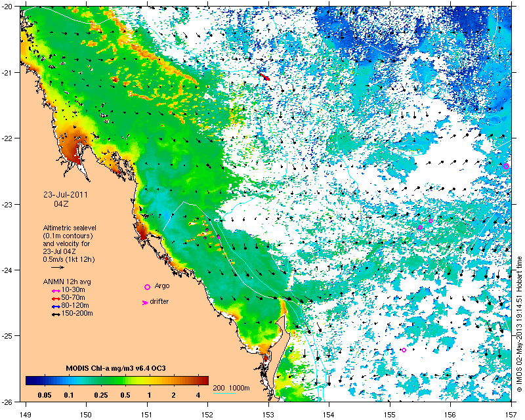The height and width of the screenshot is (420, 525).
Task: Click the "150-200m" depth label
Action: tap(77, 314)
